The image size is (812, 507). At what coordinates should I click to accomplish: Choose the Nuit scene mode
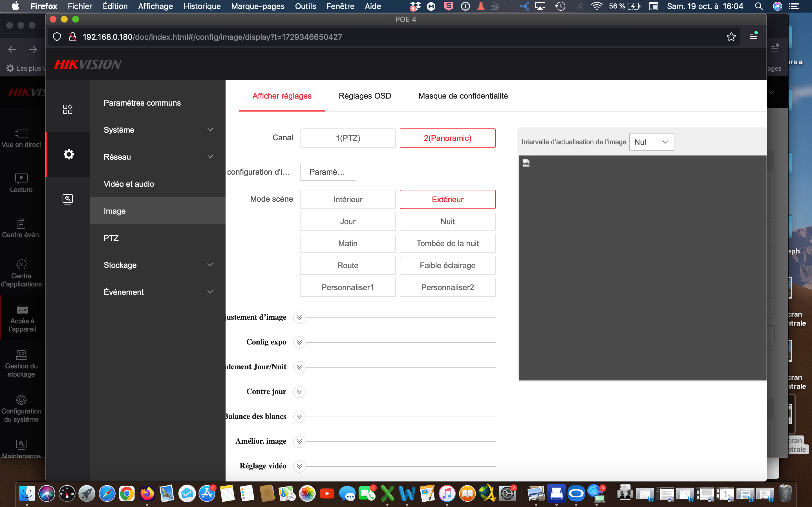click(447, 222)
